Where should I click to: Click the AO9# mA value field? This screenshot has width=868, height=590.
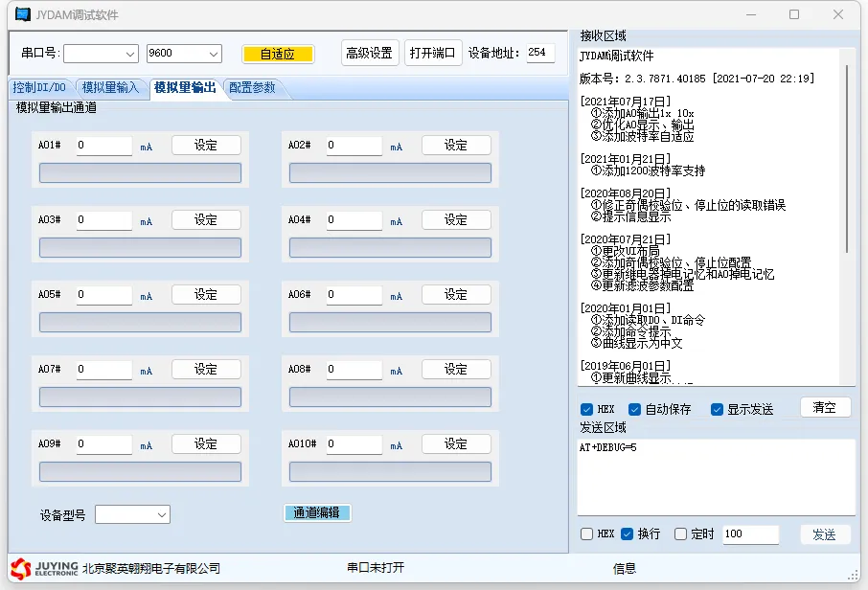[104, 444]
